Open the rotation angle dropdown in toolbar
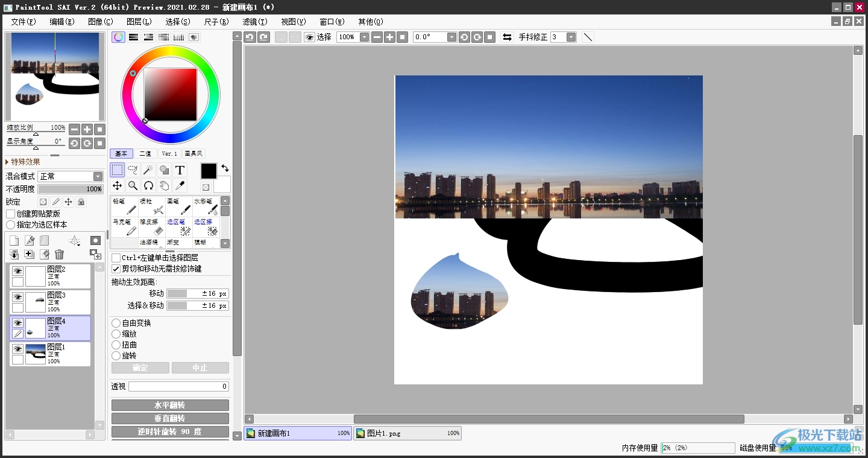The height and width of the screenshot is (458, 868). [x=451, y=37]
